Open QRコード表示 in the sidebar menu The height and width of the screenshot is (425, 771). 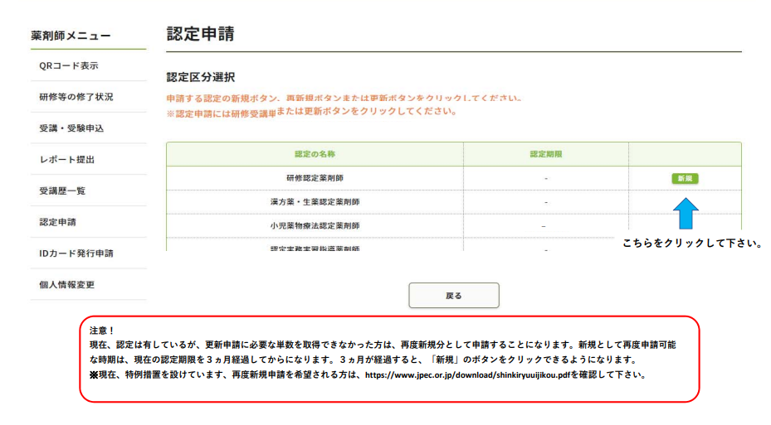point(68,66)
